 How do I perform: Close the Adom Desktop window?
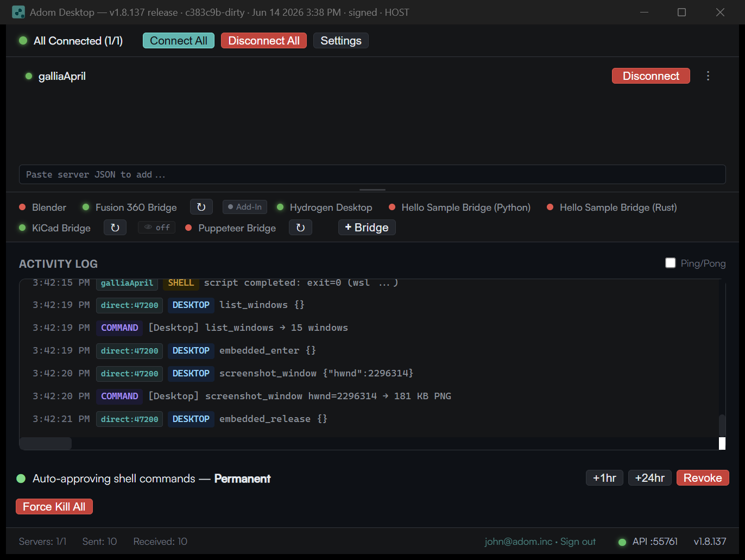(720, 12)
